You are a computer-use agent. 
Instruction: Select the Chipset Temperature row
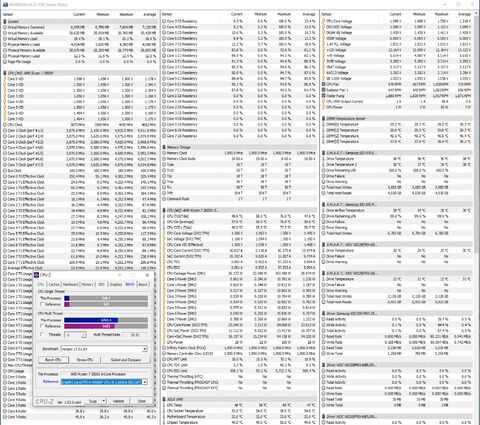239,422
